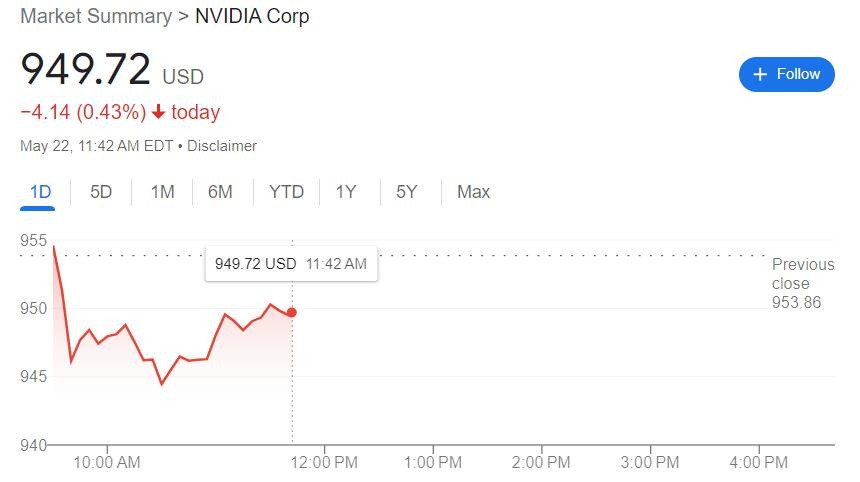Open the Disclaimer link

click(221, 146)
